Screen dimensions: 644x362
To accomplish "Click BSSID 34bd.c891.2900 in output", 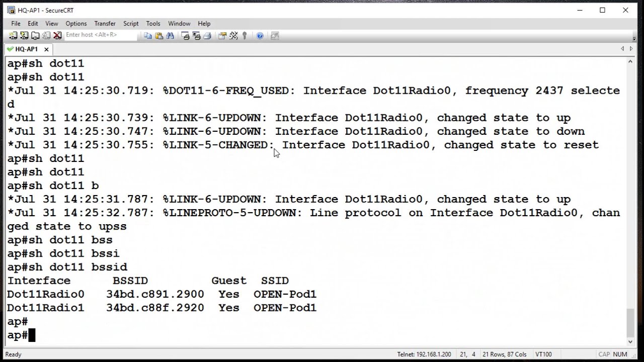I will pos(155,294).
